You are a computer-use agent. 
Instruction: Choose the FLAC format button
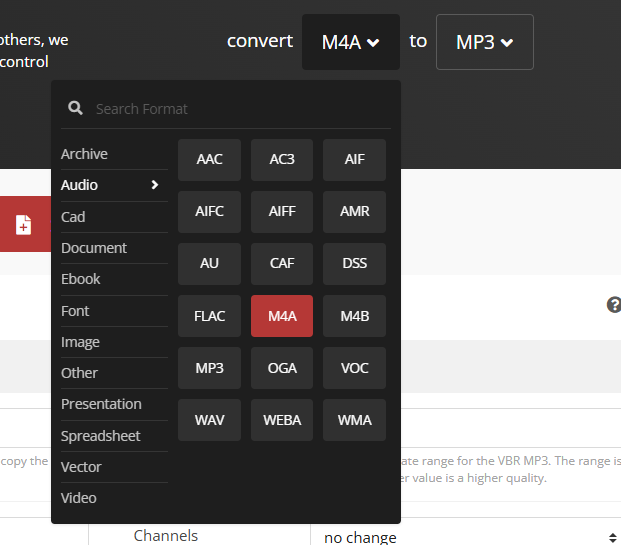click(x=210, y=316)
